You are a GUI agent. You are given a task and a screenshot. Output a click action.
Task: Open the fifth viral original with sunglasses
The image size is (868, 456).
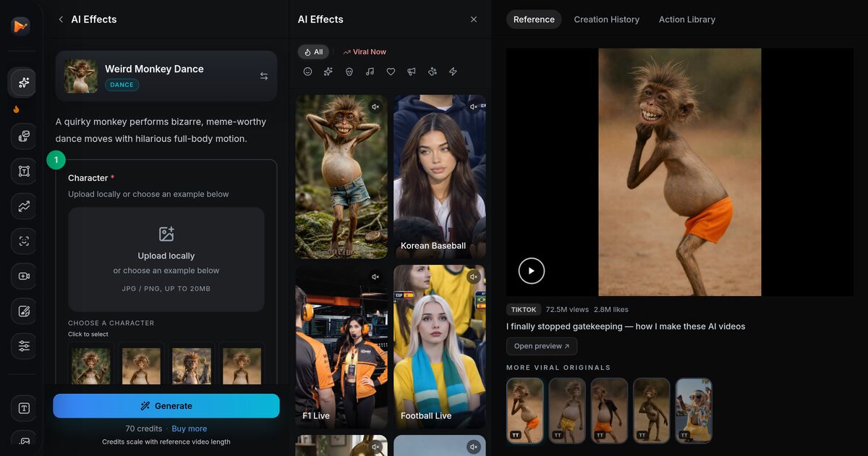[x=694, y=410]
